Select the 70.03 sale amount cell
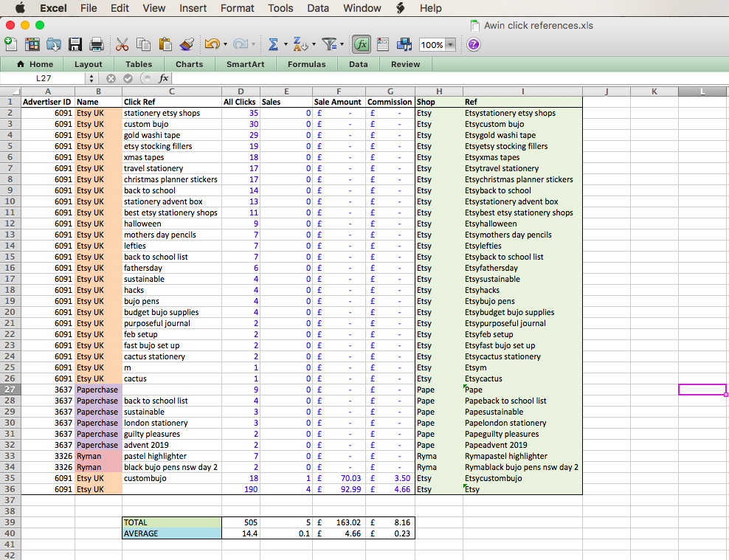 point(339,478)
